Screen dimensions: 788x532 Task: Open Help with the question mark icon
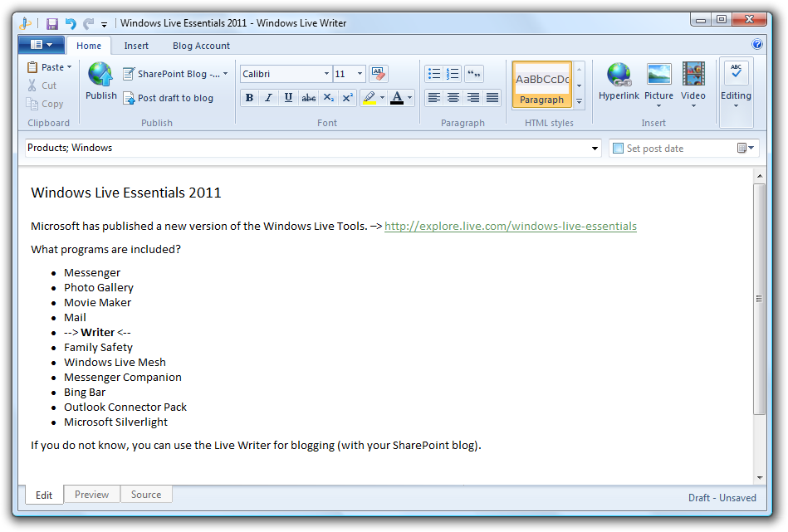click(756, 44)
